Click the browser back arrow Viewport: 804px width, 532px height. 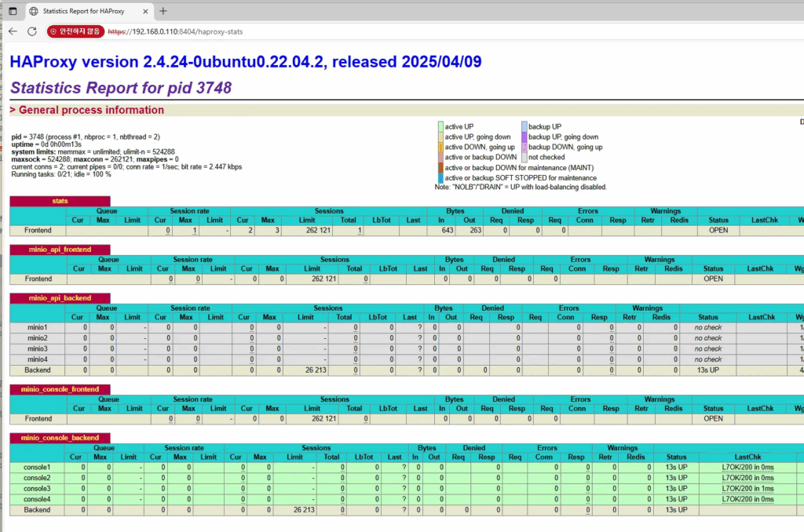[13, 31]
